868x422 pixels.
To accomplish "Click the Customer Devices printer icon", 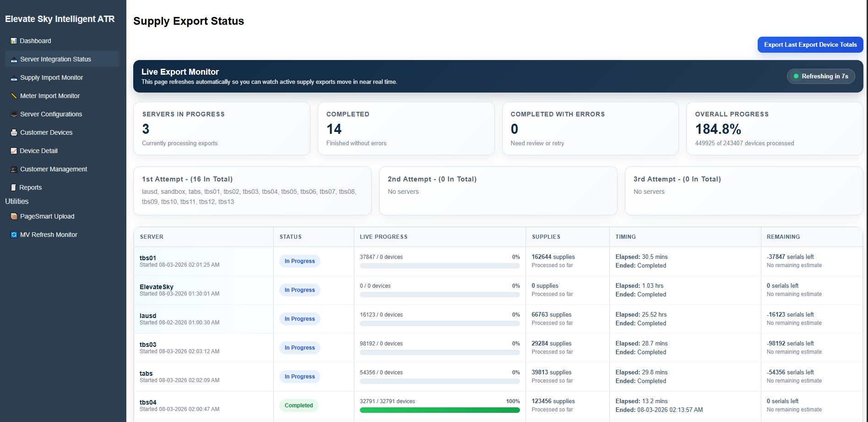I will tap(14, 132).
